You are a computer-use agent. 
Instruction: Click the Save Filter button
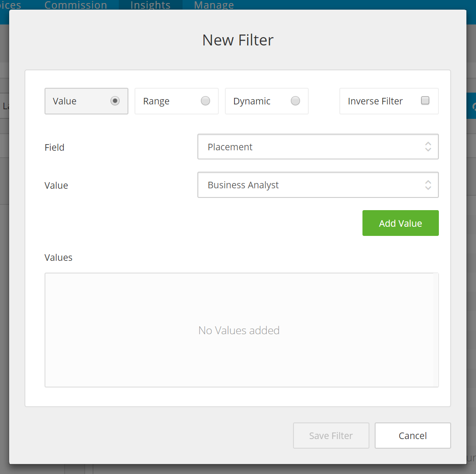point(331,436)
